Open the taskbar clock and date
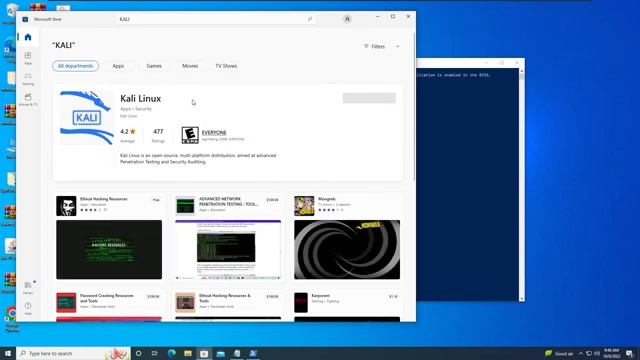640x360 pixels. [611, 353]
